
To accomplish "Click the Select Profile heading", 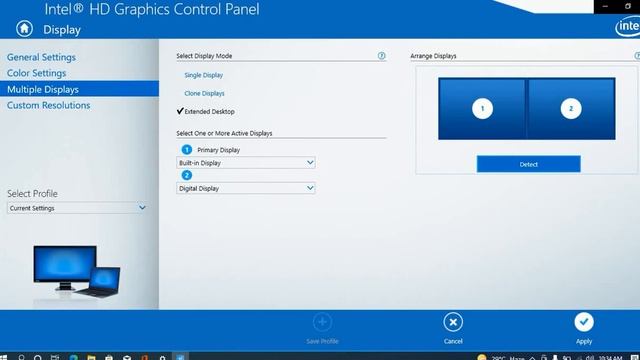I will (32, 193).
